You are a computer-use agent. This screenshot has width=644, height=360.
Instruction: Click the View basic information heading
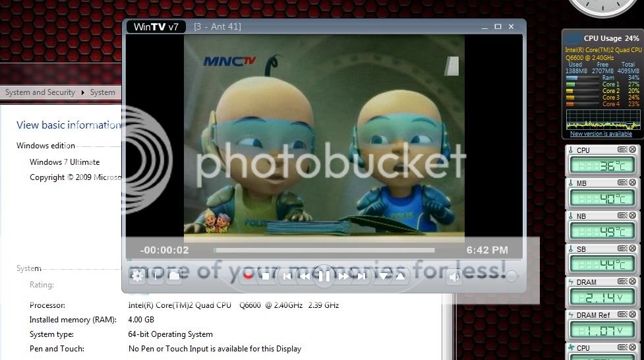pyautogui.click(x=69, y=125)
